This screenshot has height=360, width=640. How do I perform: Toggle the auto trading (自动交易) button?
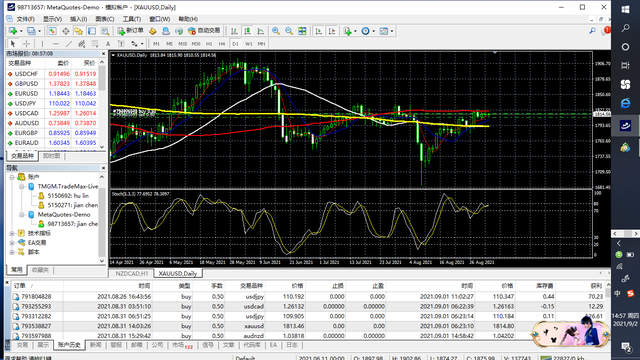[x=204, y=31]
